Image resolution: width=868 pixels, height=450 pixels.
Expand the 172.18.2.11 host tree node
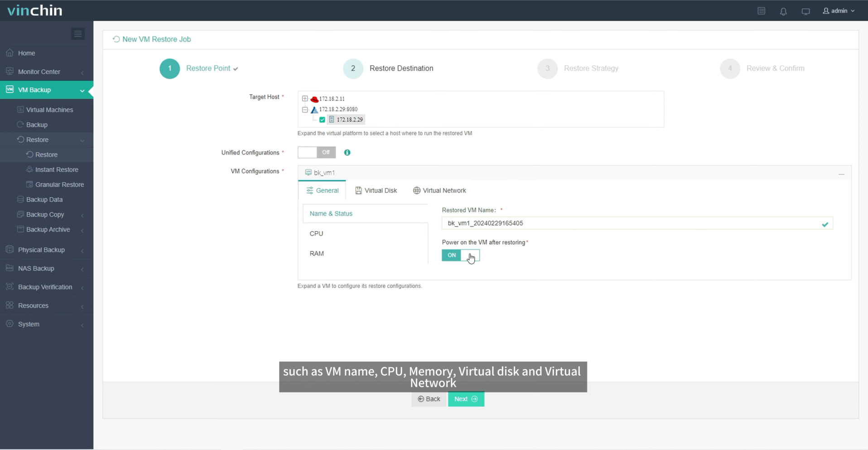(x=305, y=99)
